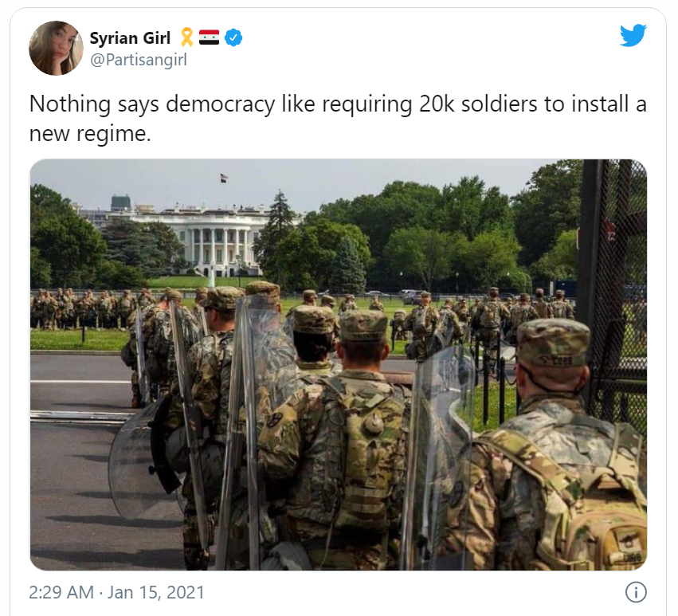Select the tweet text about democracy
Screen dimensions: 678x616
[338, 118]
